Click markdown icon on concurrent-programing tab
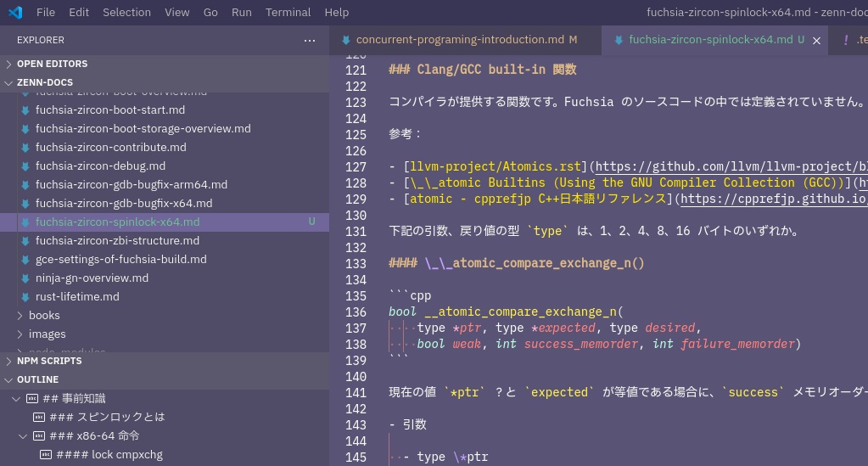Viewport: 868px width, 466px height. 346,40
